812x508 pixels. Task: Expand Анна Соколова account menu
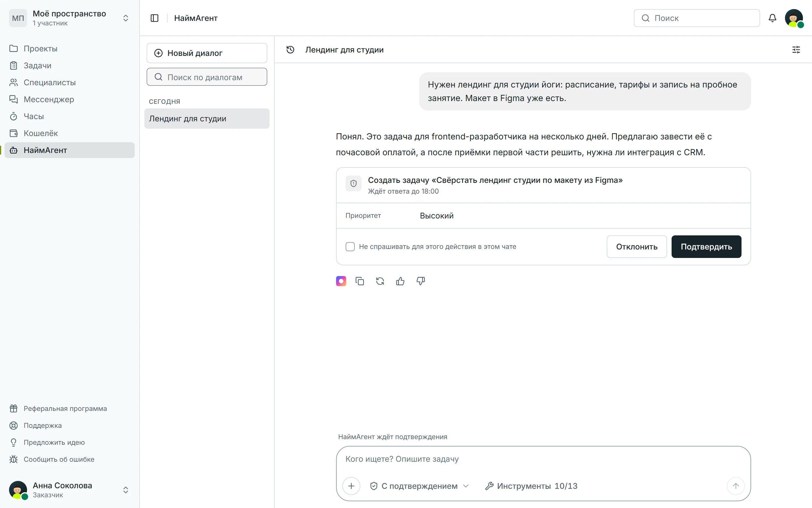tap(69, 490)
